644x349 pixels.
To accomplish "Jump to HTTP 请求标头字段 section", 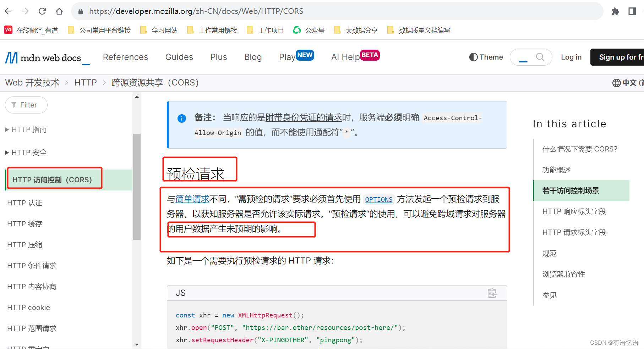I will click(574, 232).
